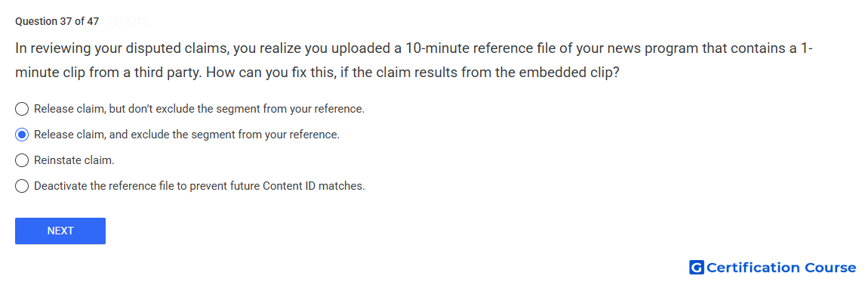Click the faint 1217313 question ID
Image resolution: width=868 pixels, height=282 pixels.
point(127,22)
